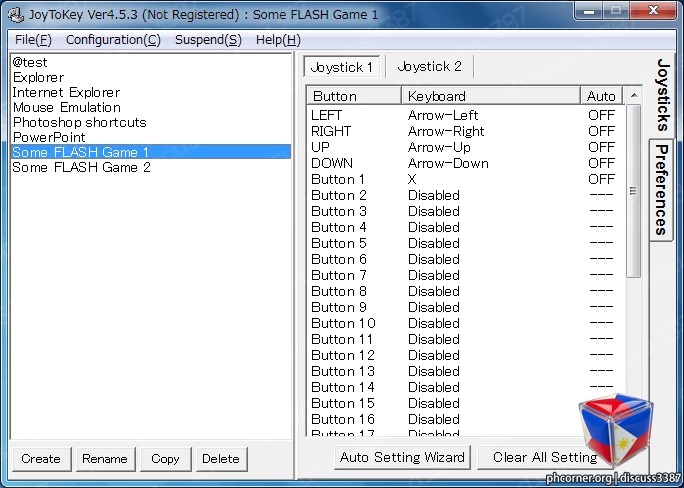Select the Button 14 row
684x488 pixels.
tap(465, 387)
